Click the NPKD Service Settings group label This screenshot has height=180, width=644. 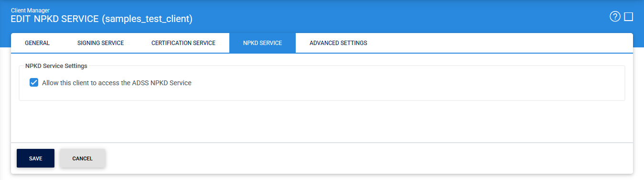(x=56, y=66)
